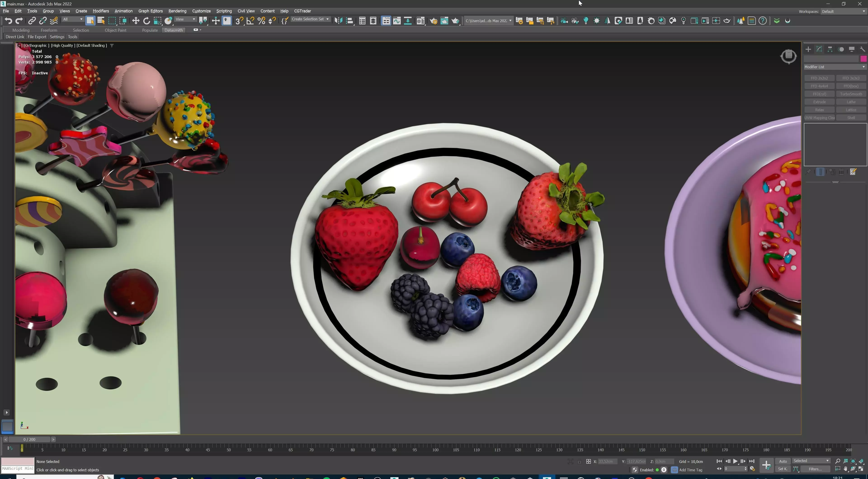
Task: Open the Graph Editors menu
Action: pos(150,11)
